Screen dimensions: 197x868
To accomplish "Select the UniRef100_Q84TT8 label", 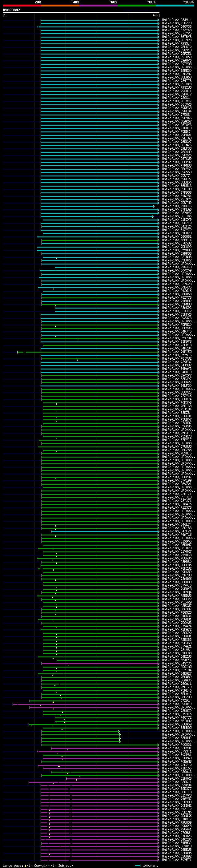I will coord(176,81).
